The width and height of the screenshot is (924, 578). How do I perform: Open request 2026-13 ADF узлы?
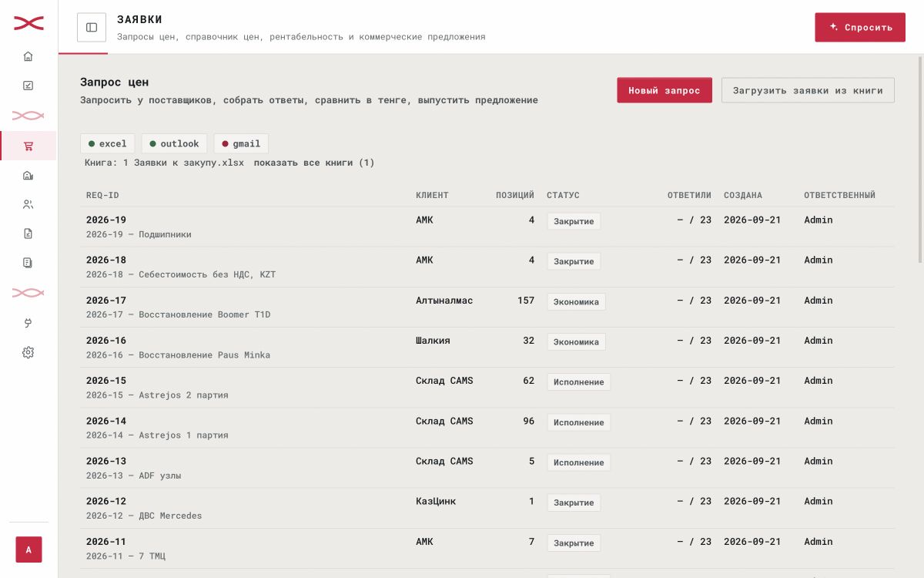(x=487, y=468)
